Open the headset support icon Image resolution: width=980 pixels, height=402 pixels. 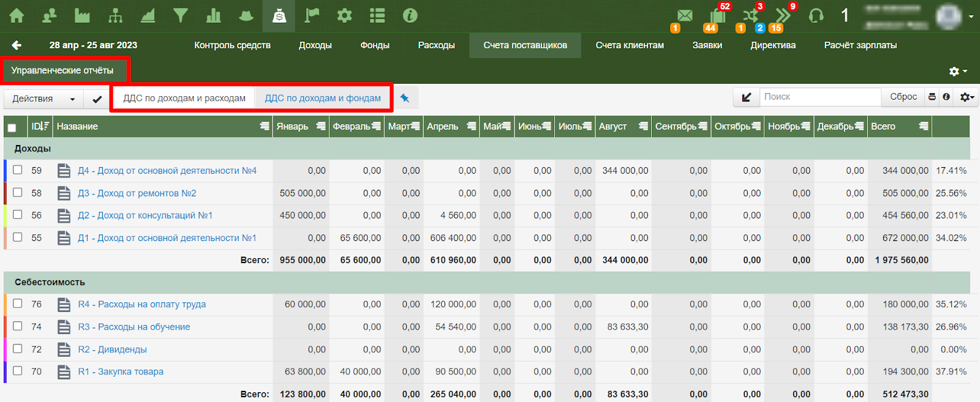coord(816,16)
